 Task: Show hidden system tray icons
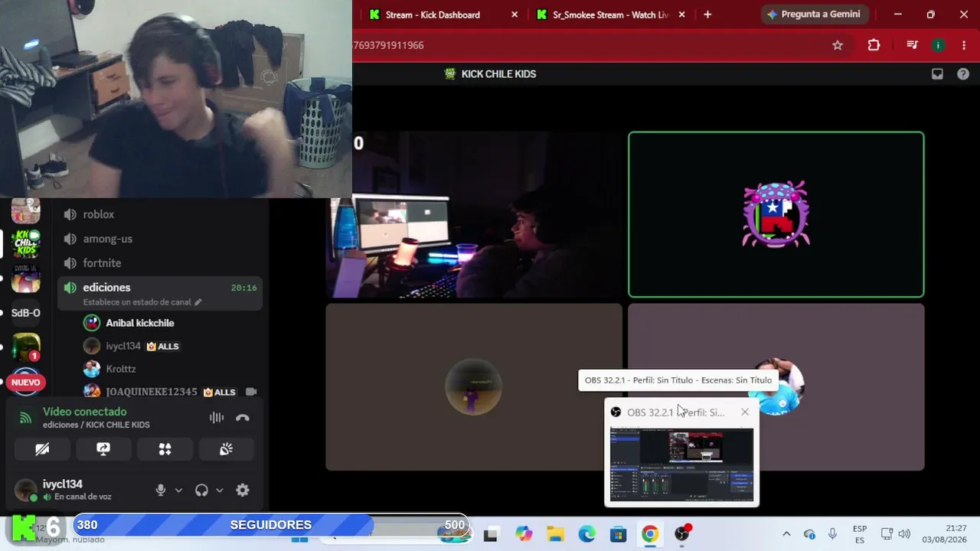(x=786, y=534)
